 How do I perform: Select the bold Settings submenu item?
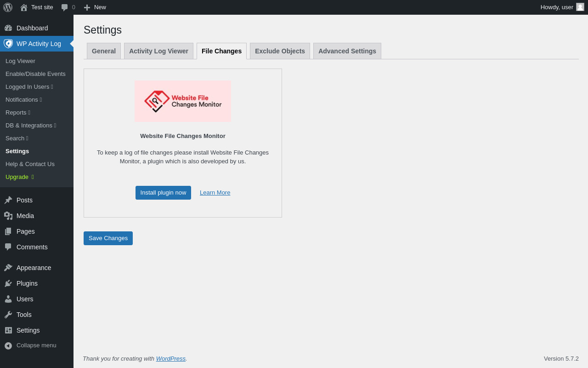tap(37, 151)
